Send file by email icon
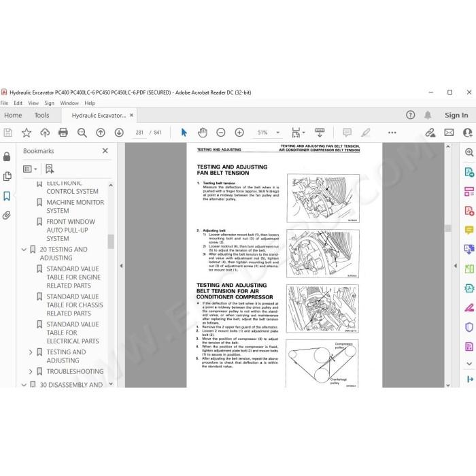The height and width of the screenshot is (476, 476). pos(449,133)
